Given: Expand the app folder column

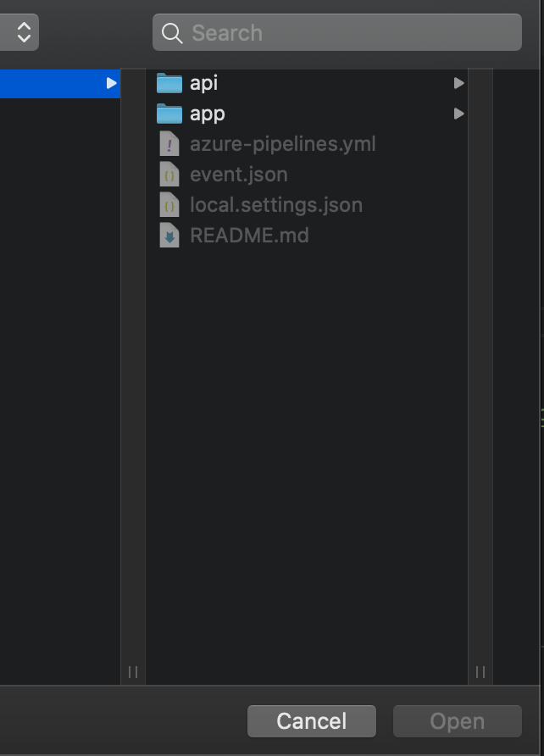Looking at the screenshot, I should click(x=458, y=114).
